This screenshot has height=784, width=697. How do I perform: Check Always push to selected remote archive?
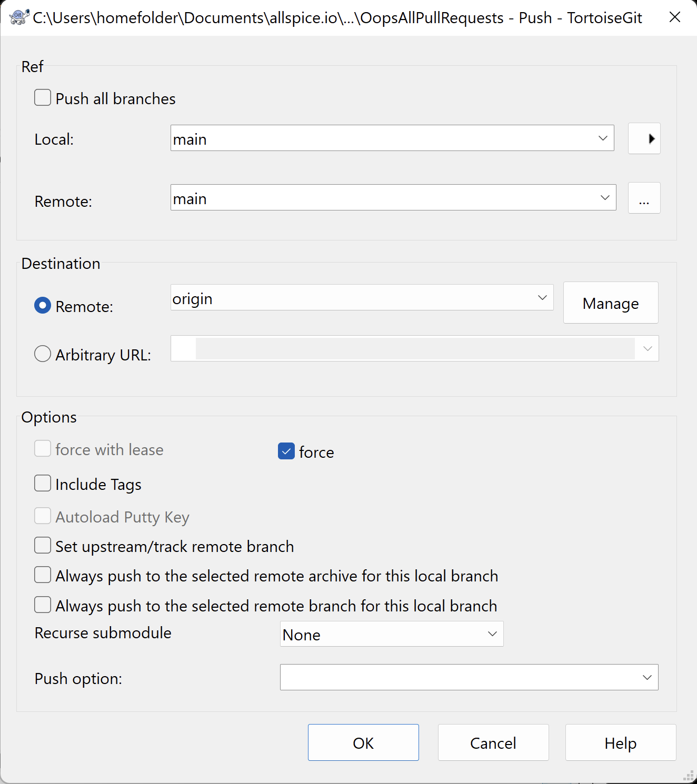click(43, 575)
